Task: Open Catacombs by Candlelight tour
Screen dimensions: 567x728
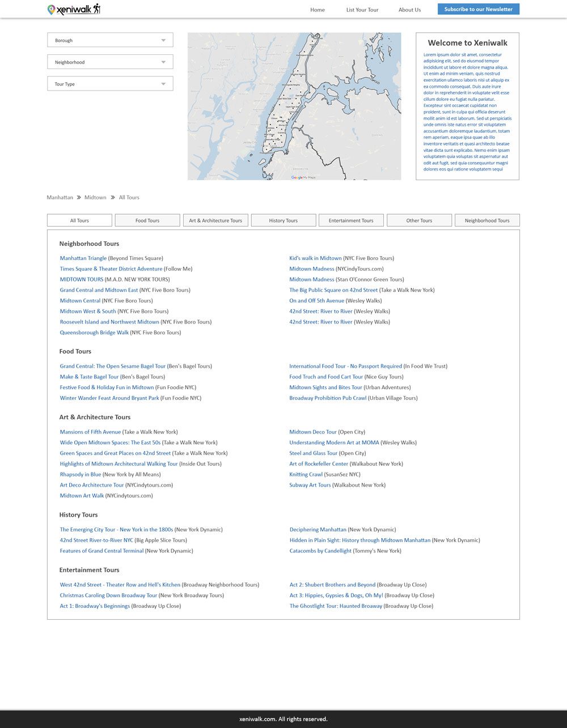Action: [320, 551]
